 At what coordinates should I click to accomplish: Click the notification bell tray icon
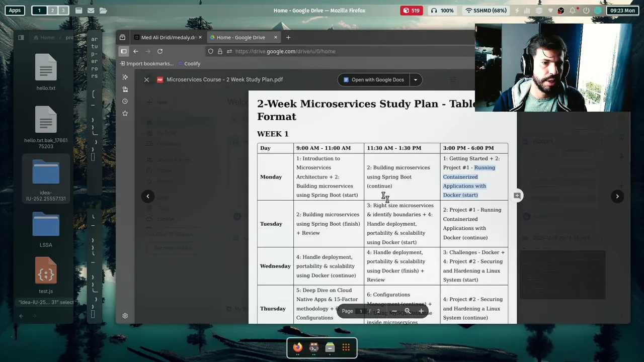[573, 10]
